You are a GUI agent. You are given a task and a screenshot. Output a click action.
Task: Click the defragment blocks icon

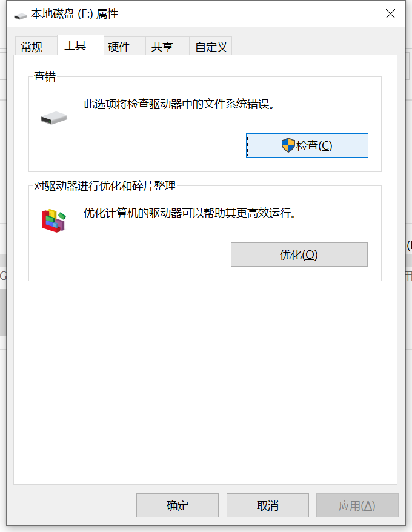point(54,221)
